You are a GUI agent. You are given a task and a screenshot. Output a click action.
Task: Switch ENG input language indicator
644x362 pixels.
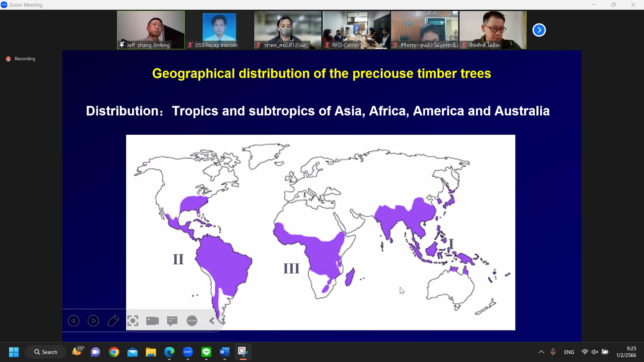(569, 352)
